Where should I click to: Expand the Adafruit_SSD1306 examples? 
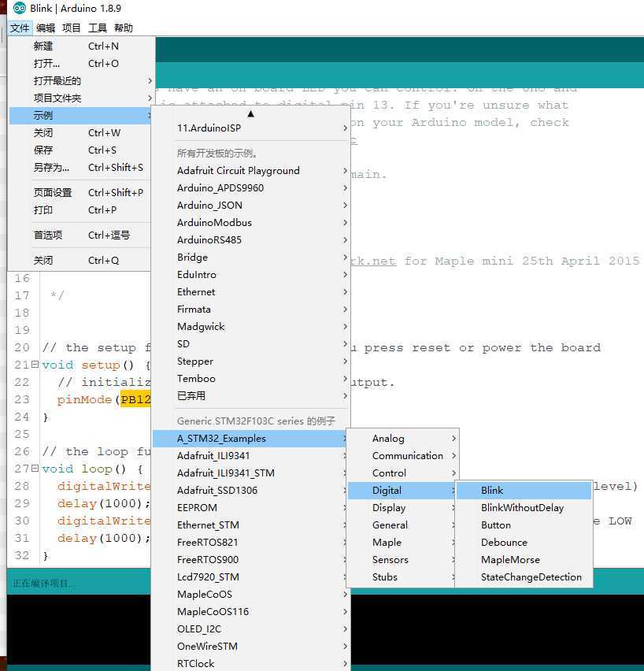click(251, 491)
